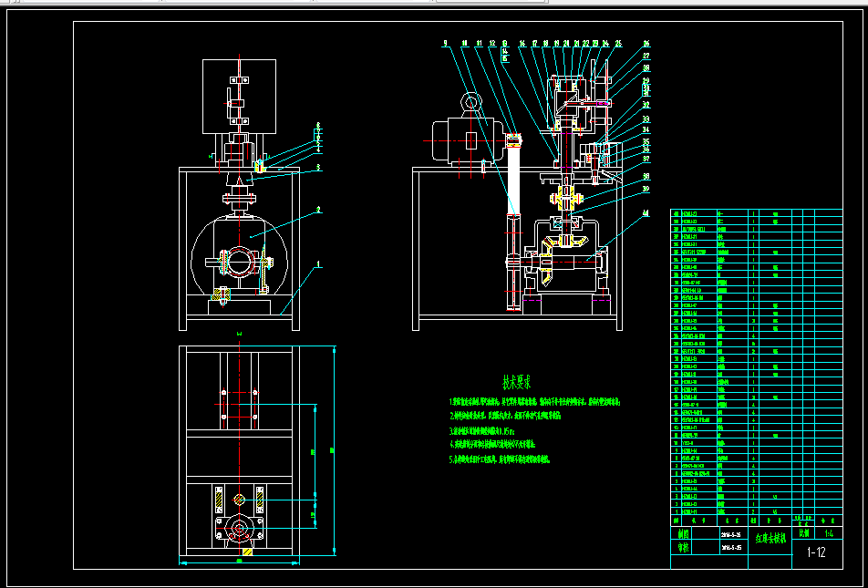Image resolution: width=868 pixels, height=588 pixels.
Task: Select balloon number 9 above the side view
Action: point(445,43)
